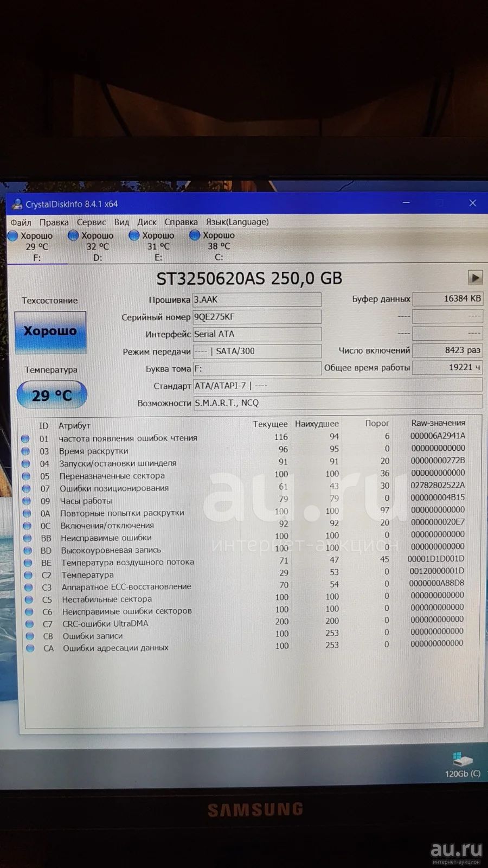Image resolution: width=488 pixels, height=868 pixels.
Task: Click the CrystalDiskInfo title bar icon
Action: pos(17,204)
